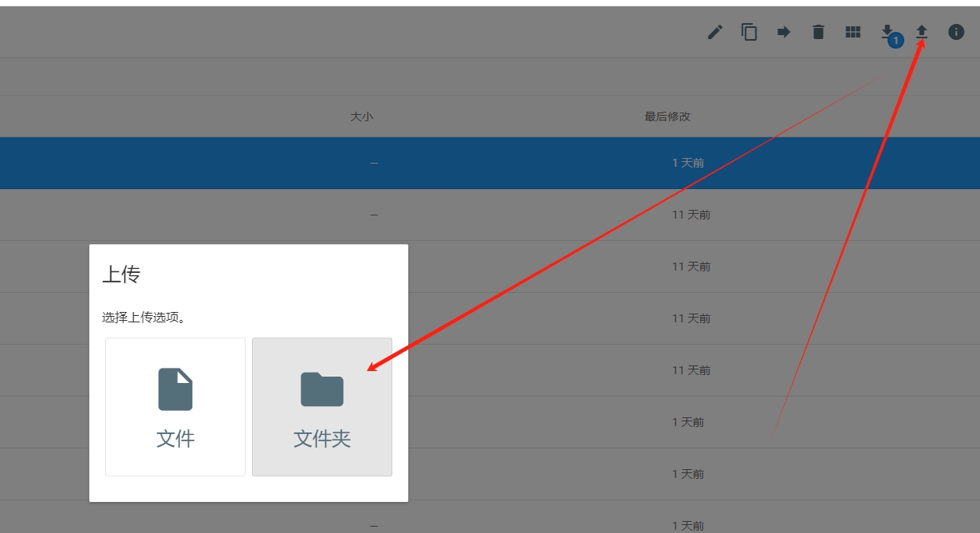Click the copy file icon
980x533 pixels.
(750, 32)
